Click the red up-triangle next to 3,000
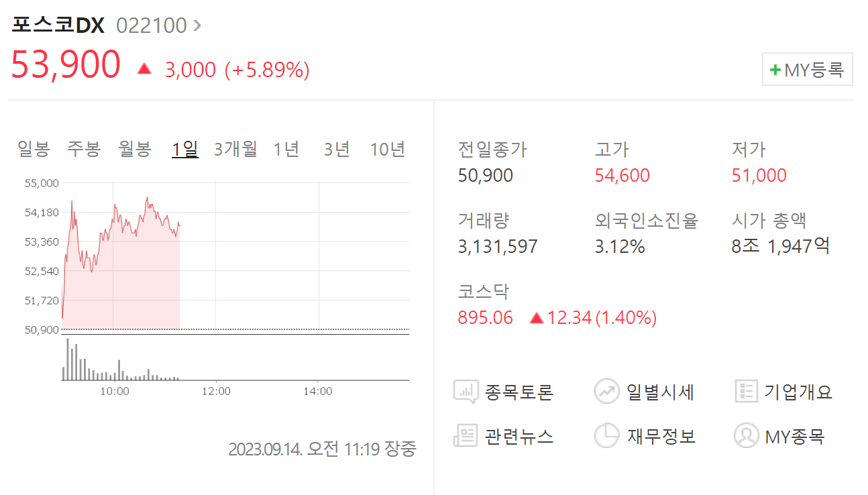 coord(145,68)
